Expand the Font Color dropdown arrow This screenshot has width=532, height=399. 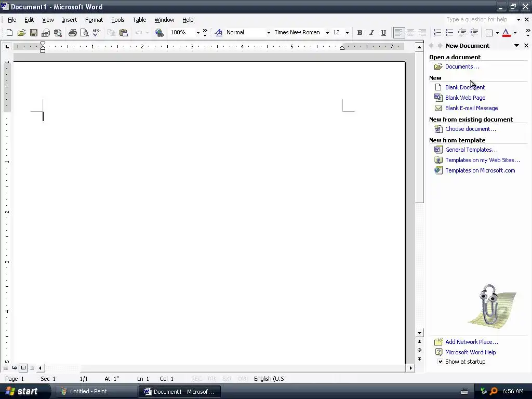(x=515, y=33)
